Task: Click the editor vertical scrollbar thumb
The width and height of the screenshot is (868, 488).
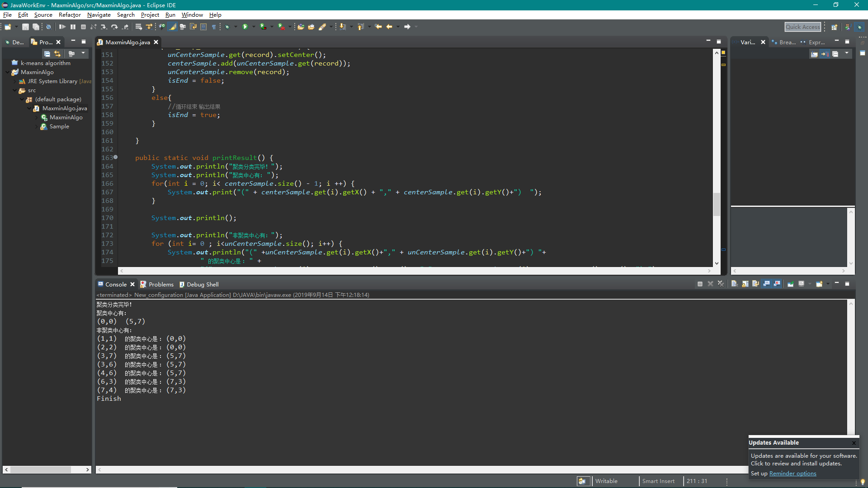Action: [x=717, y=204]
